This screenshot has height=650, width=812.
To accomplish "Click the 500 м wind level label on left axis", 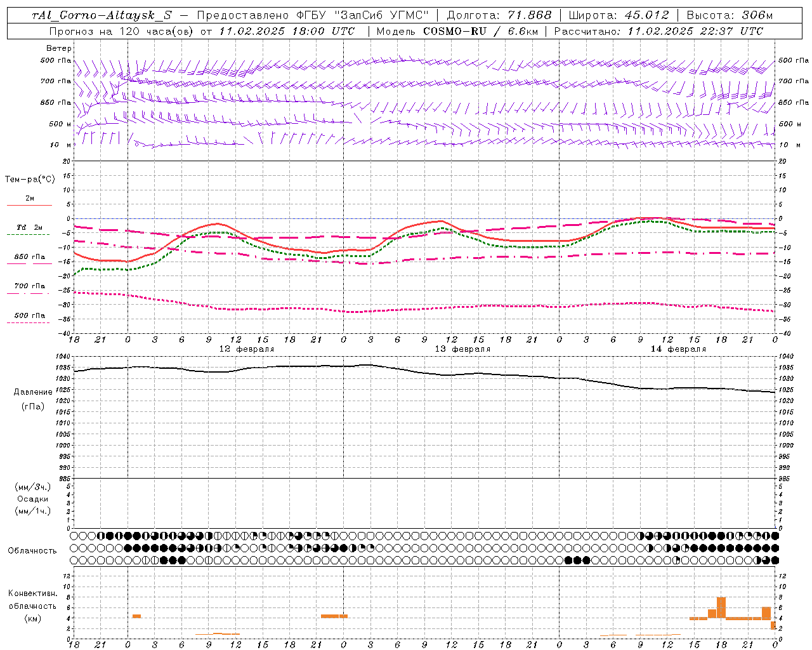I will pyautogui.click(x=60, y=124).
